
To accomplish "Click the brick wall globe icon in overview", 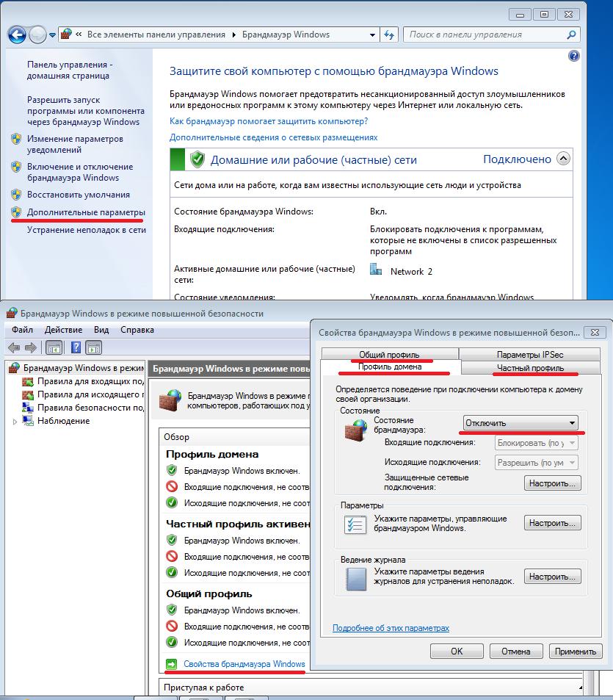I will pos(170,400).
